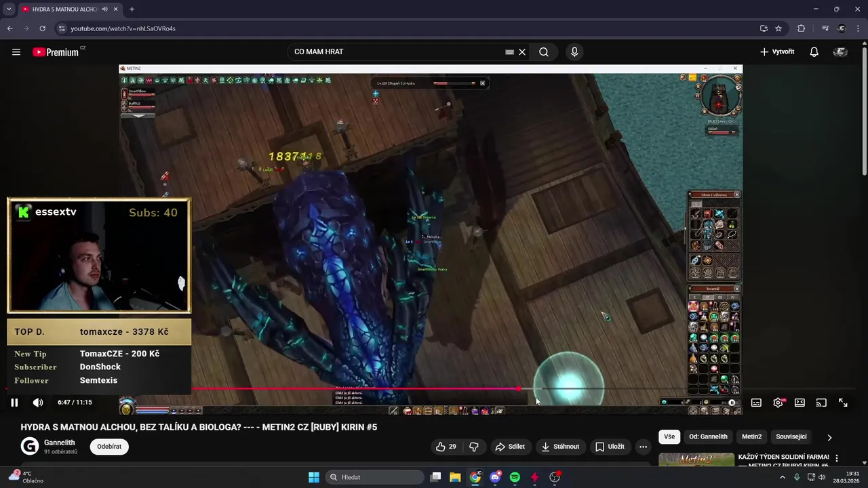
Task: Enter fullscreen mode on the player
Action: [x=843, y=403]
